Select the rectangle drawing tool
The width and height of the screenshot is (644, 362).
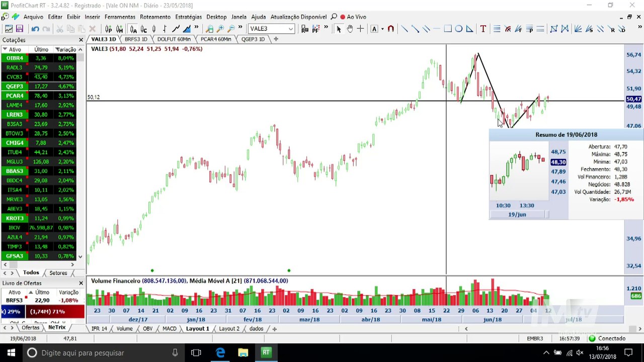[448, 29]
